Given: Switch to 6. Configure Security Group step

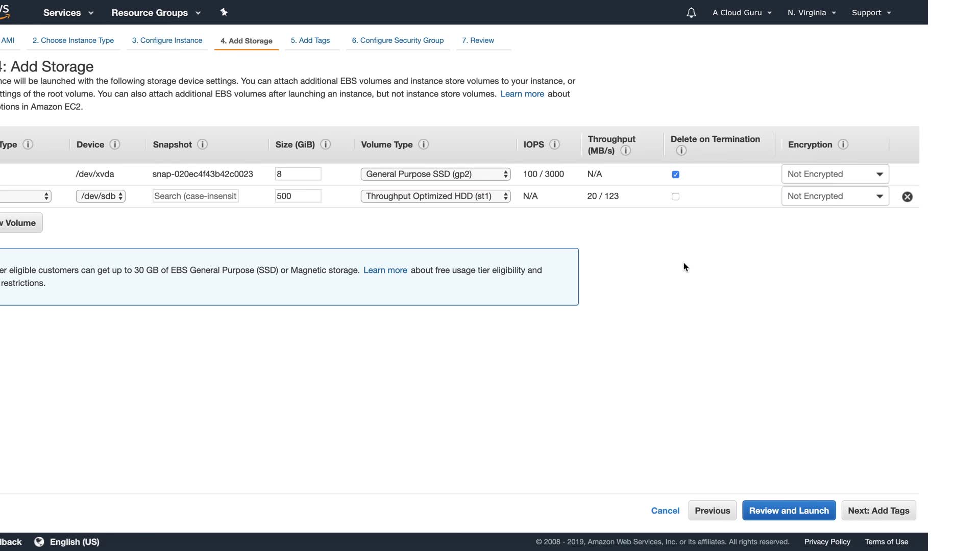Looking at the screenshot, I should [x=398, y=40].
